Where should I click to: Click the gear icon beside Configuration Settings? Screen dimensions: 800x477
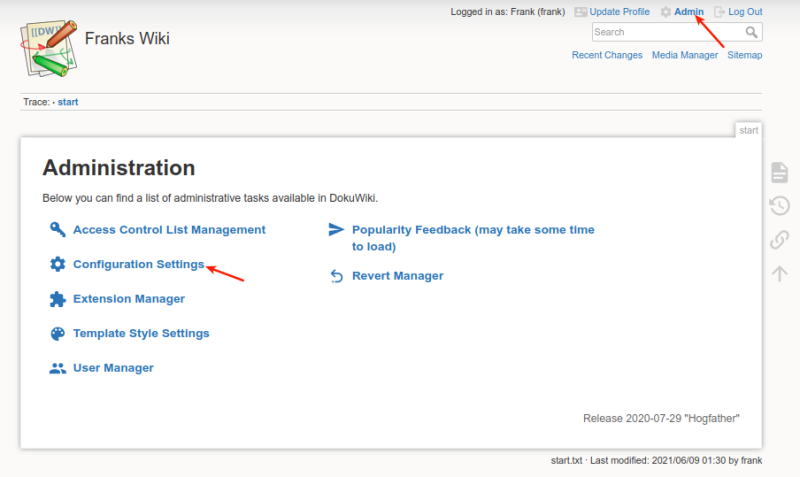(x=58, y=264)
